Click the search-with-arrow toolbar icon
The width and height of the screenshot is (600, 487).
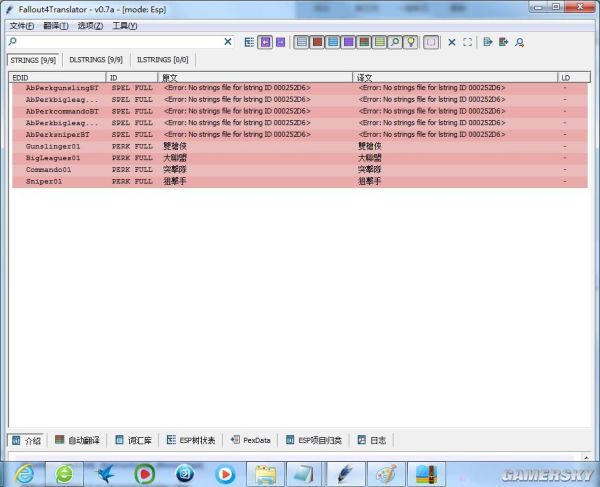pos(519,42)
